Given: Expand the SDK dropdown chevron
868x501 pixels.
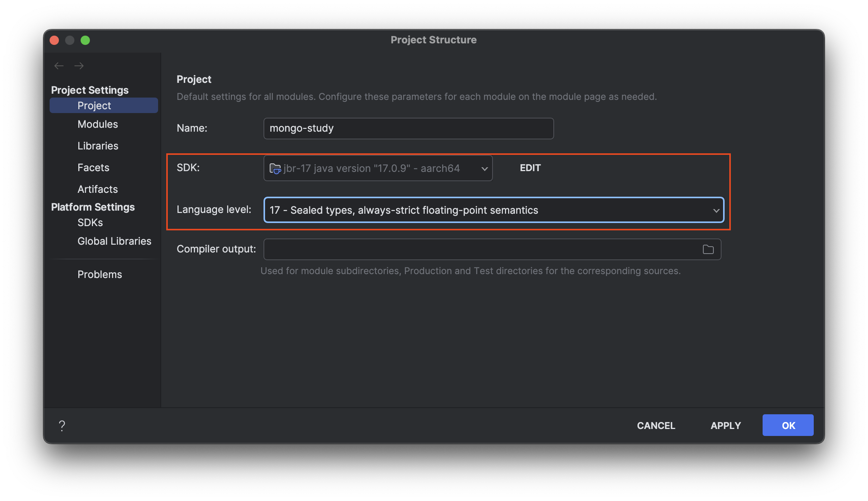Looking at the screenshot, I should click(x=484, y=168).
